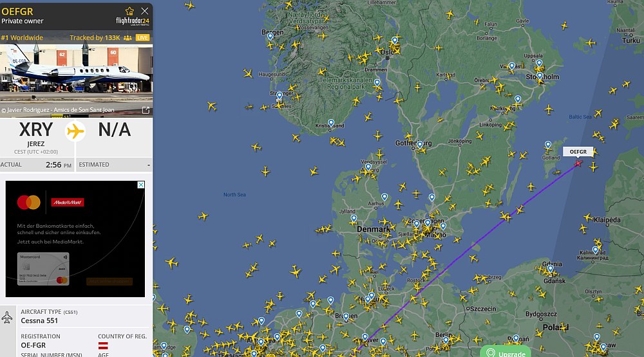
Task: Click the Klaipėda city label on map
Action: tap(607, 220)
